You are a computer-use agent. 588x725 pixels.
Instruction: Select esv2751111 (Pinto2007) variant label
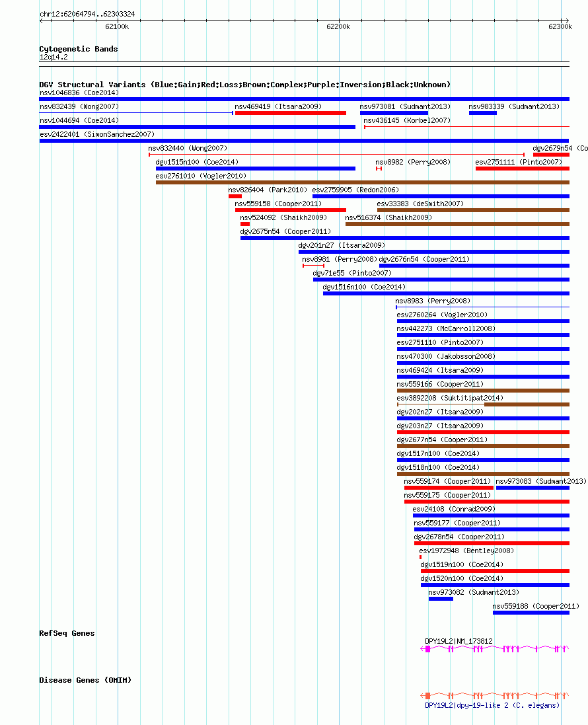coord(519,162)
